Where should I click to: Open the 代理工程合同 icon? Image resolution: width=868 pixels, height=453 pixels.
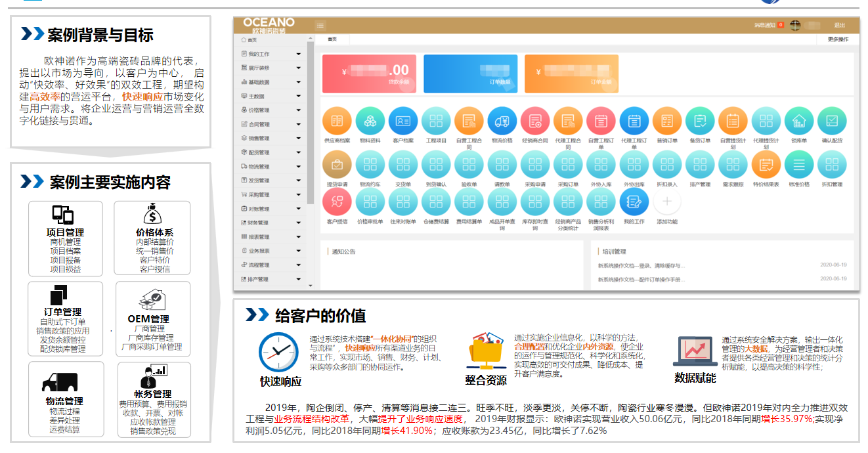(568, 121)
